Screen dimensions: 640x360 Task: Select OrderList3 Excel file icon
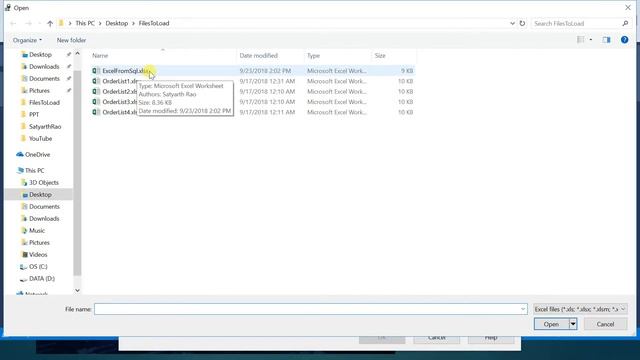[x=96, y=102]
